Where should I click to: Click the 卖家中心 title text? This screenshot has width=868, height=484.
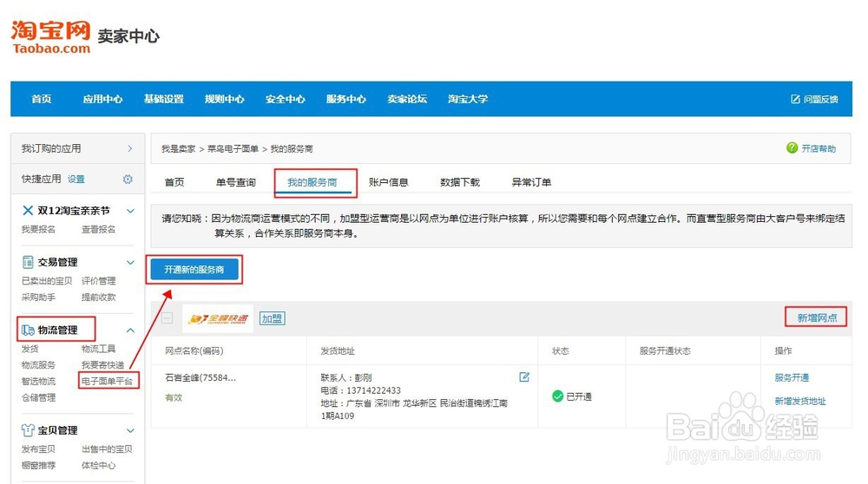[x=128, y=36]
